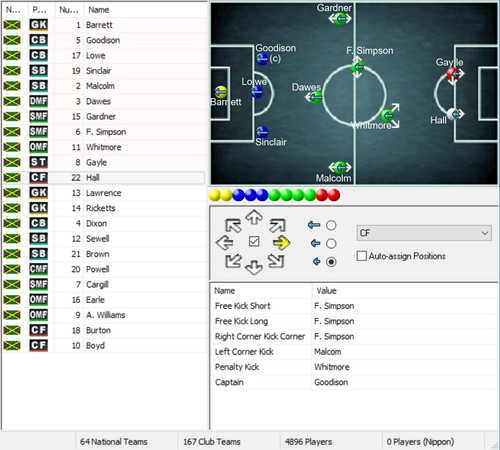Select the Right Corner Kick Corner row
This screenshot has width=500, height=450.
tap(354, 336)
